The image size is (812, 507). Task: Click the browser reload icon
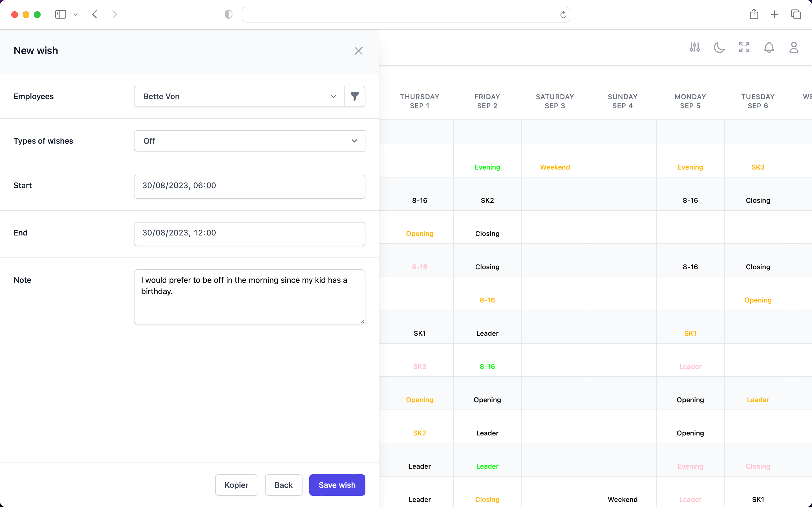pos(563,15)
